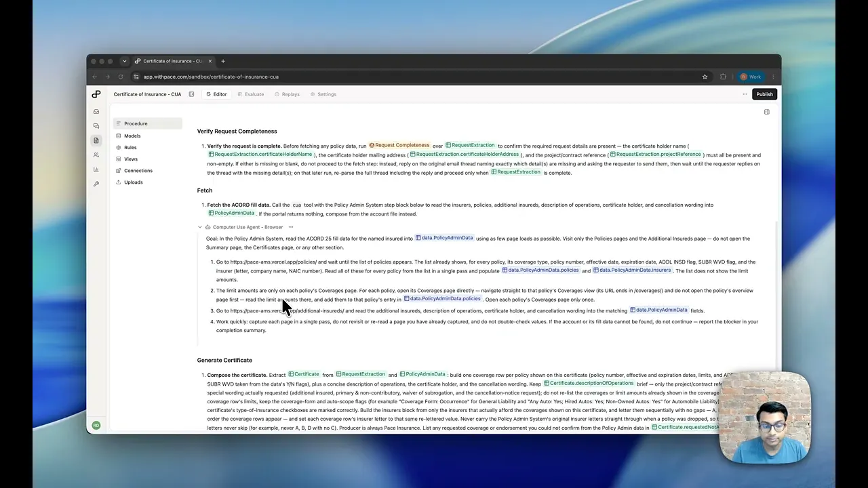Click the Request Completeness rule chip
868x488 pixels.
point(399,145)
